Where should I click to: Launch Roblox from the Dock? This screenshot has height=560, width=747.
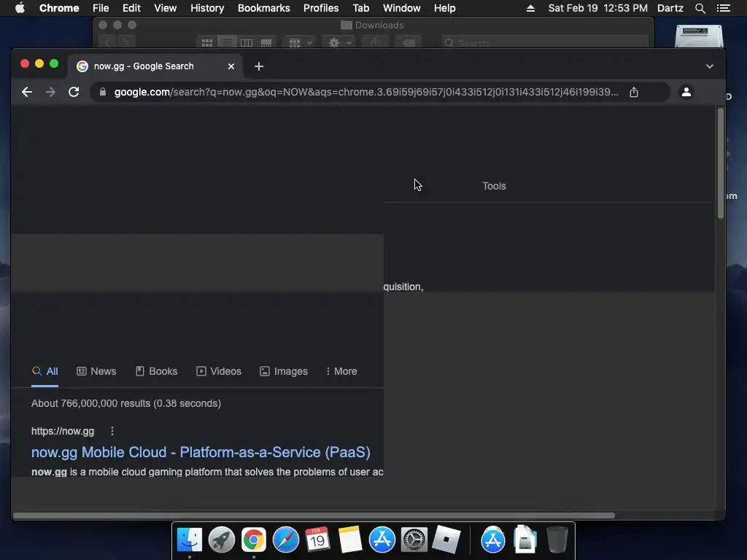446,540
